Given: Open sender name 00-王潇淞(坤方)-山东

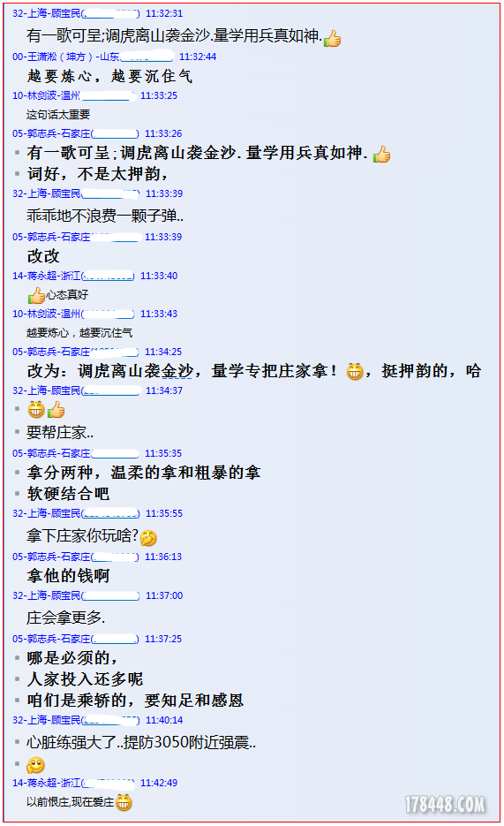Looking at the screenshot, I should click(66, 57).
